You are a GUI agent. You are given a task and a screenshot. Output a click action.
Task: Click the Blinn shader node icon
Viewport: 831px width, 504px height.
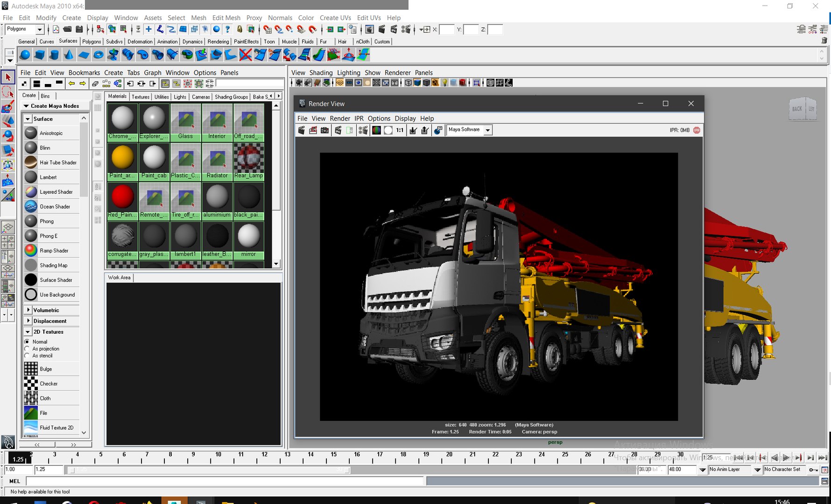pos(31,147)
